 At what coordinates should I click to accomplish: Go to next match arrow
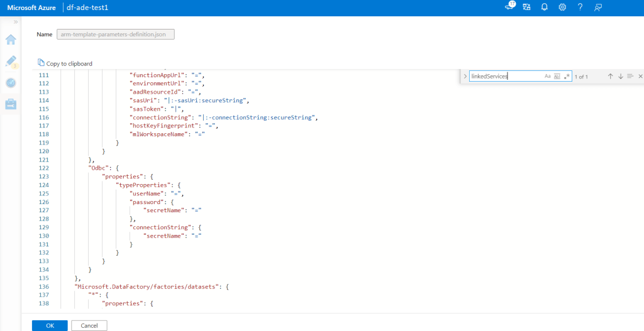[x=620, y=76]
